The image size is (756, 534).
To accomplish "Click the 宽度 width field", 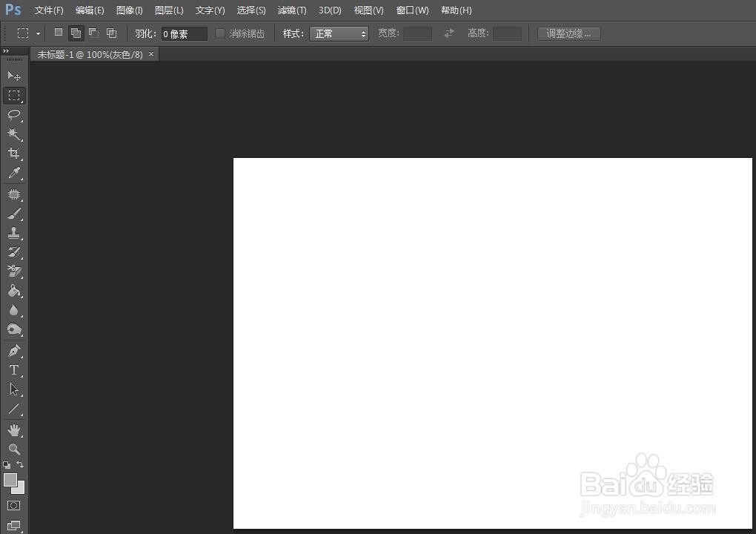I will pos(417,34).
